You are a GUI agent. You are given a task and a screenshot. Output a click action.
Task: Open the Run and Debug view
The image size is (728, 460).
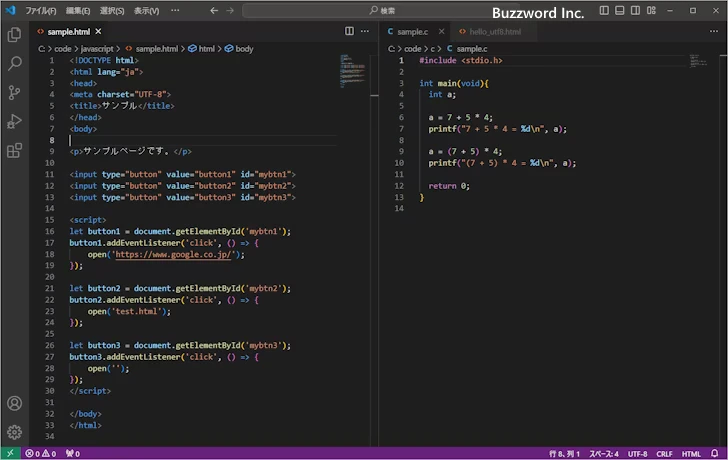coord(14,122)
